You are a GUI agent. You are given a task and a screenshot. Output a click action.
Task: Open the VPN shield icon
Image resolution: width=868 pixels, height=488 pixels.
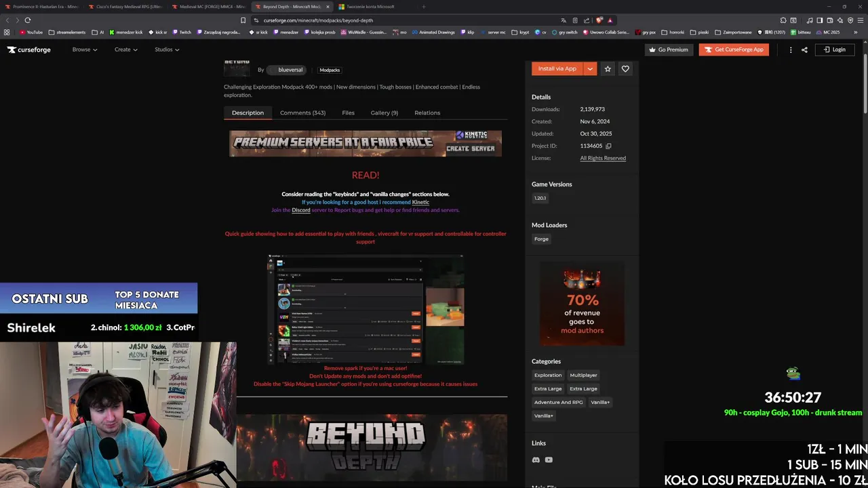tap(850, 20)
